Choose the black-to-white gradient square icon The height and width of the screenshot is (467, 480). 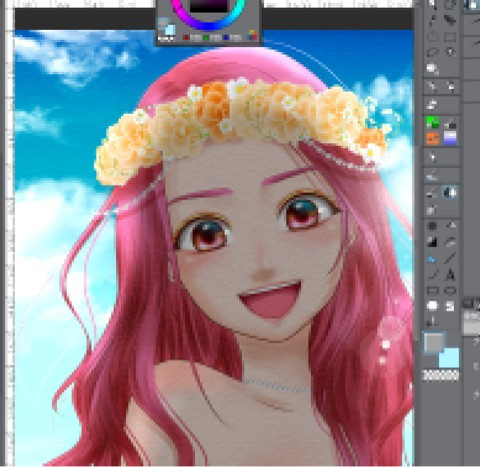(x=432, y=242)
